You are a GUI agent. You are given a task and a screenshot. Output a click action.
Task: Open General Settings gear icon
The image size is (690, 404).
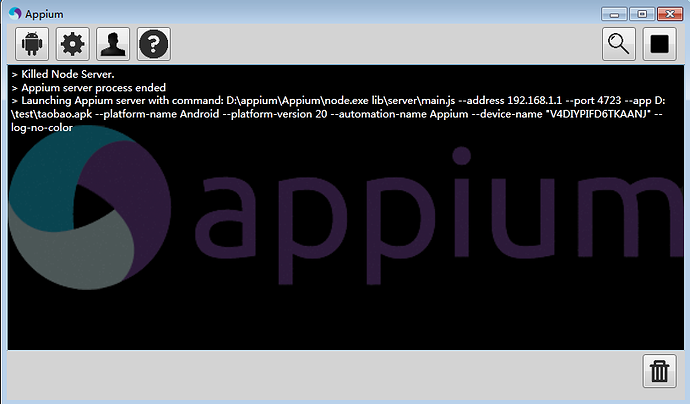[x=73, y=44]
